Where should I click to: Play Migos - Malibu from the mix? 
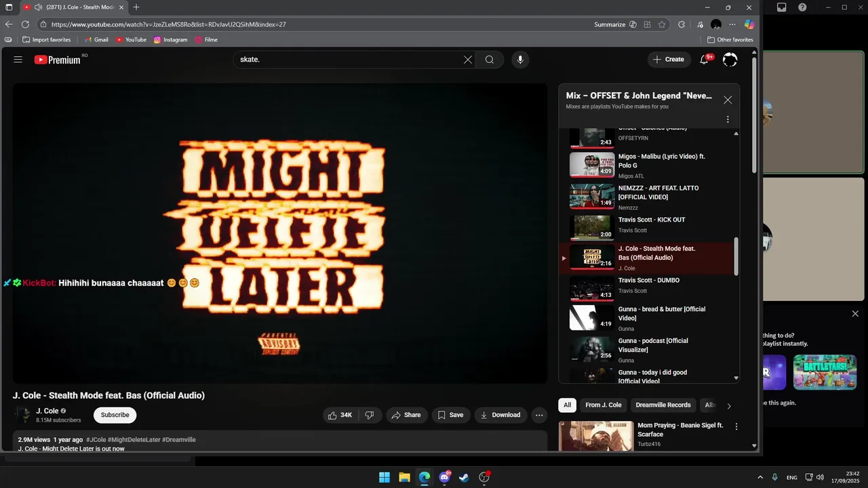pyautogui.click(x=650, y=165)
